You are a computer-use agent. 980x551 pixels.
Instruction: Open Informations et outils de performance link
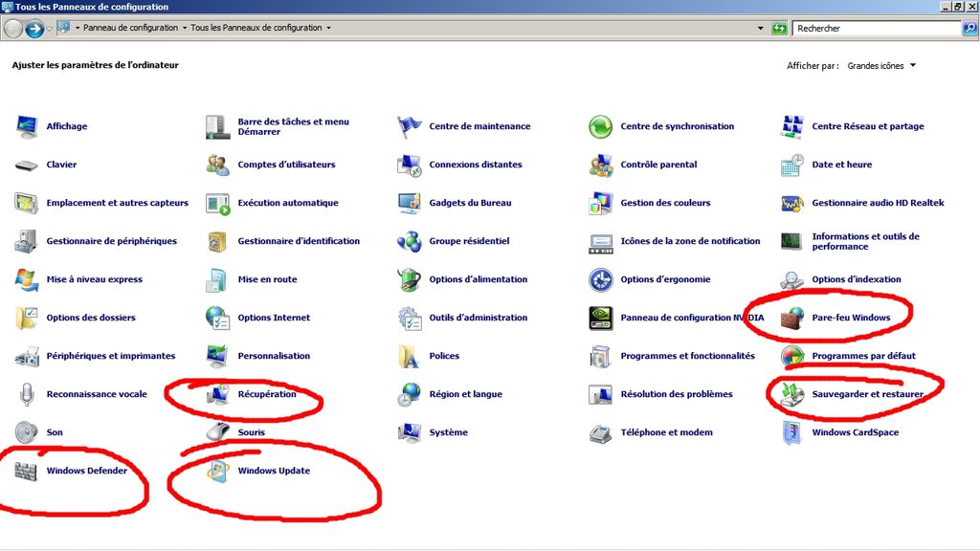click(x=865, y=242)
